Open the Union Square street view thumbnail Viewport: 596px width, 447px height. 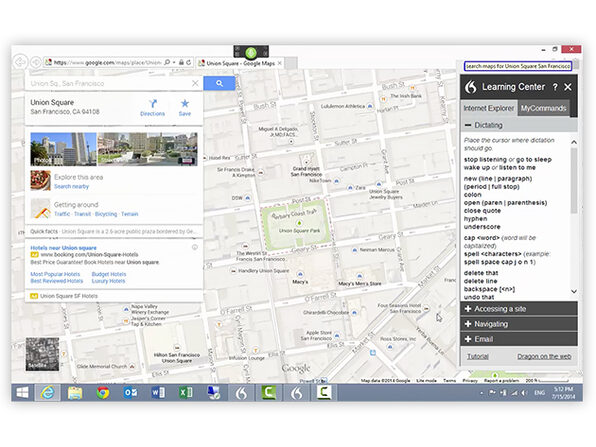(148, 149)
